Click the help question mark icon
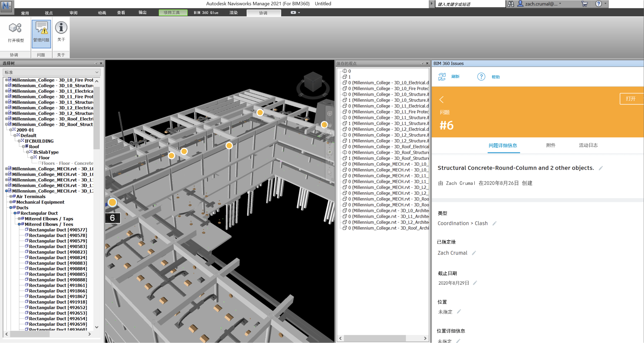This screenshot has width=644, height=343. coord(481,77)
